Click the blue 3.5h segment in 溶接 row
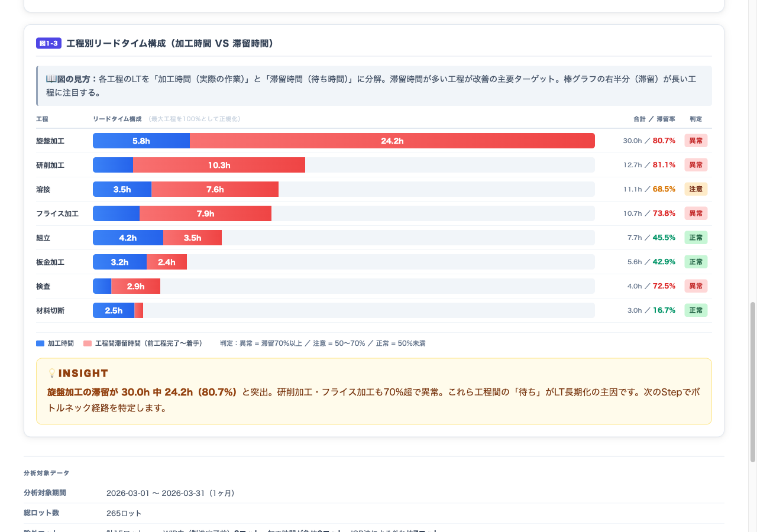Screen dimensions: 757x532 [122, 189]
